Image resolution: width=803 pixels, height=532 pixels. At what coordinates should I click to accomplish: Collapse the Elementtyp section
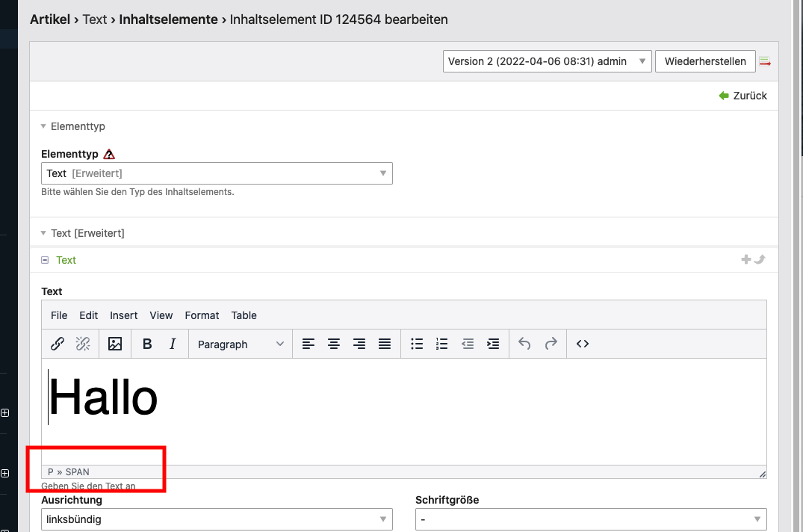pos(44,127)
